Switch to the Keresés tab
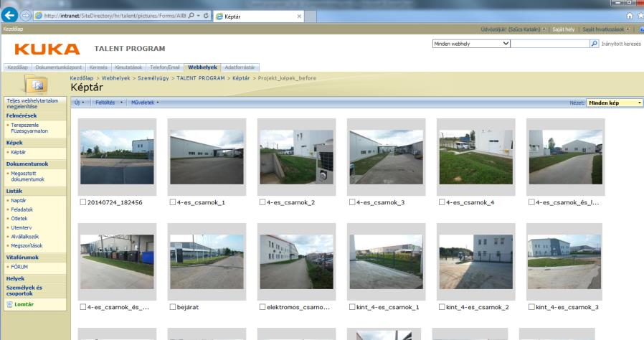644x340 pixels. 98,67
